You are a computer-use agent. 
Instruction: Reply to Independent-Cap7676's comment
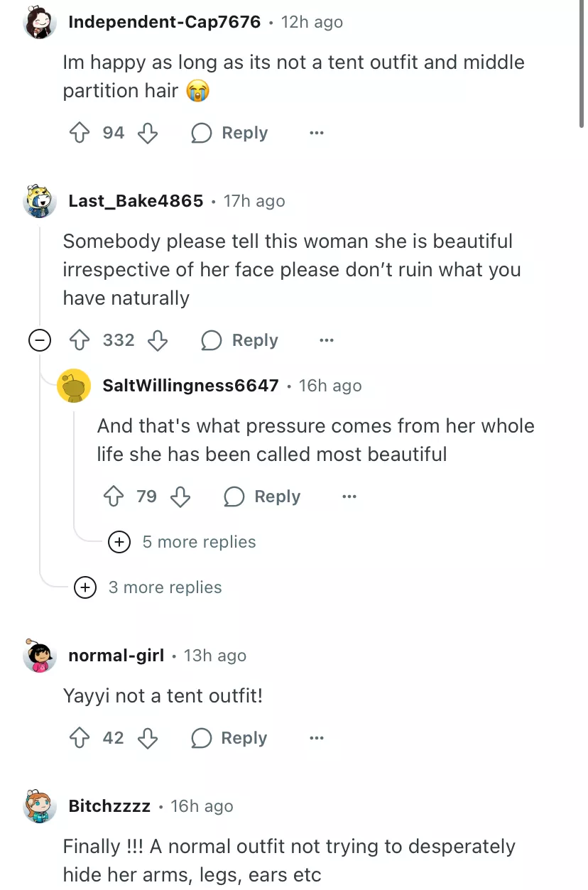[x=230, y=133]
